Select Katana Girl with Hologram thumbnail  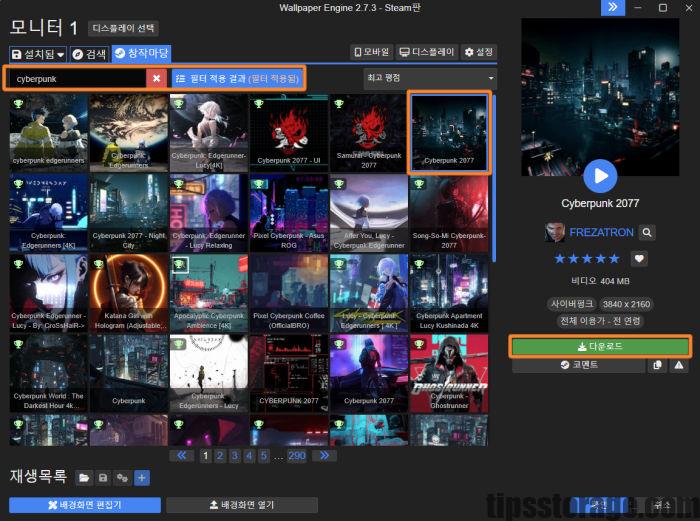129,293
